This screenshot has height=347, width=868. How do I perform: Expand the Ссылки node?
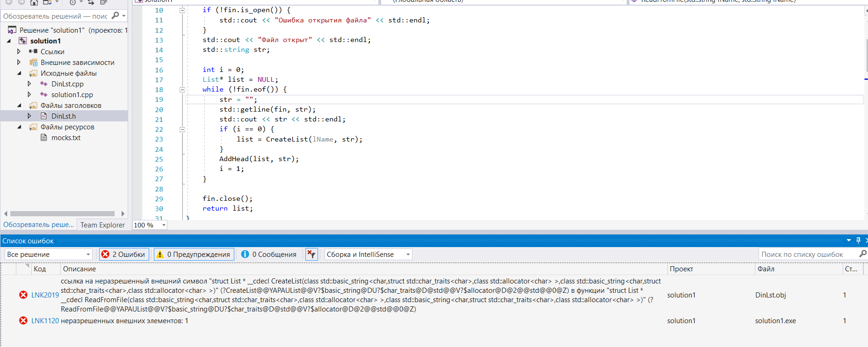coord(19,51)
